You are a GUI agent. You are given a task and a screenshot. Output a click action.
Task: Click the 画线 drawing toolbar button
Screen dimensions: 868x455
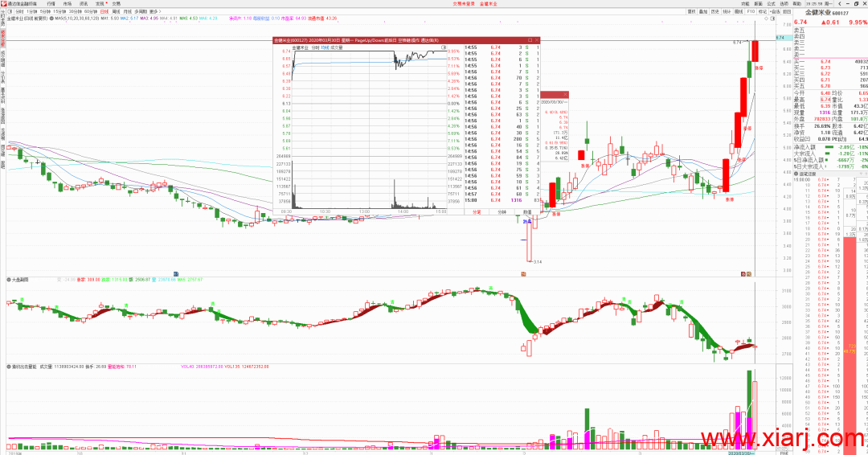(739, 11)
